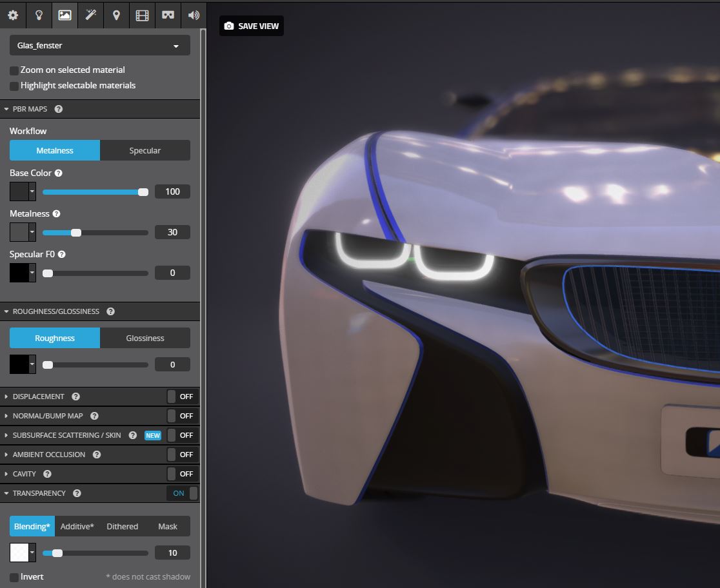Click the Transparency value field 10
Viewport: 720px width, 588px height.
173,553
